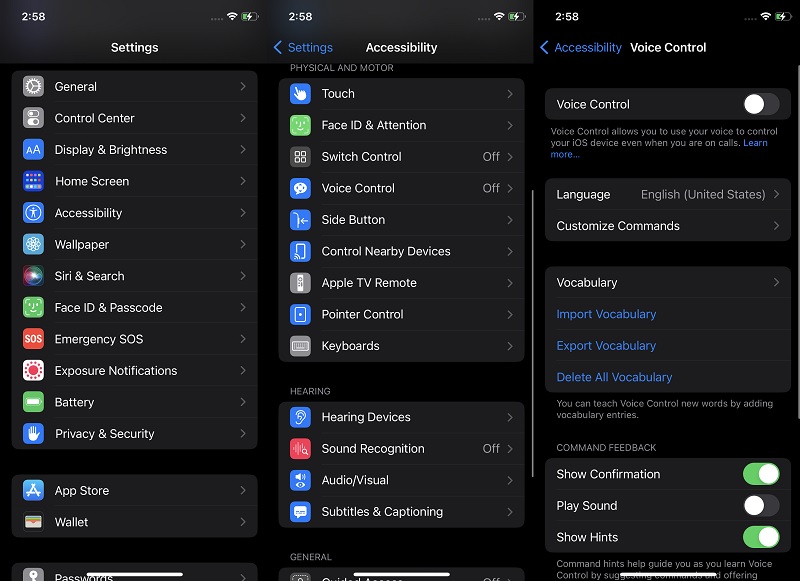Tap the General gear icon

[x=34, y=87]
